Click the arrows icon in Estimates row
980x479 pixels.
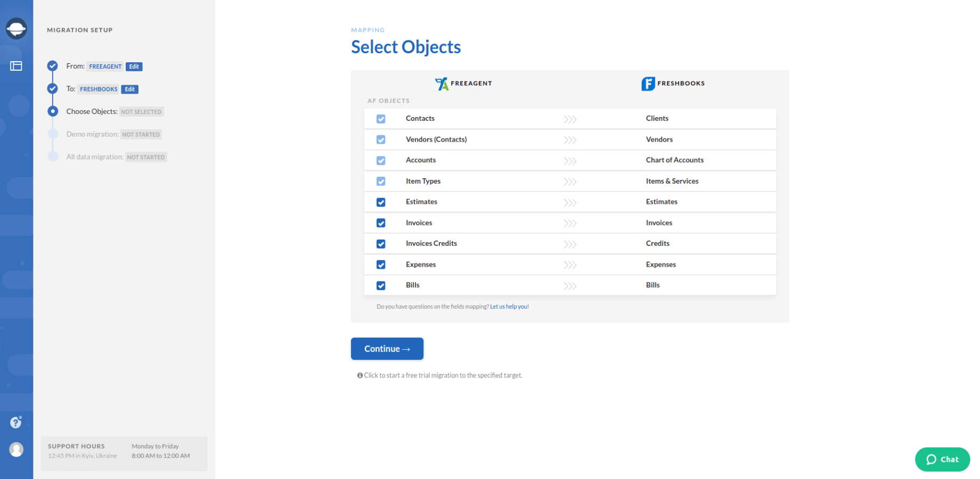coord(570,203)
